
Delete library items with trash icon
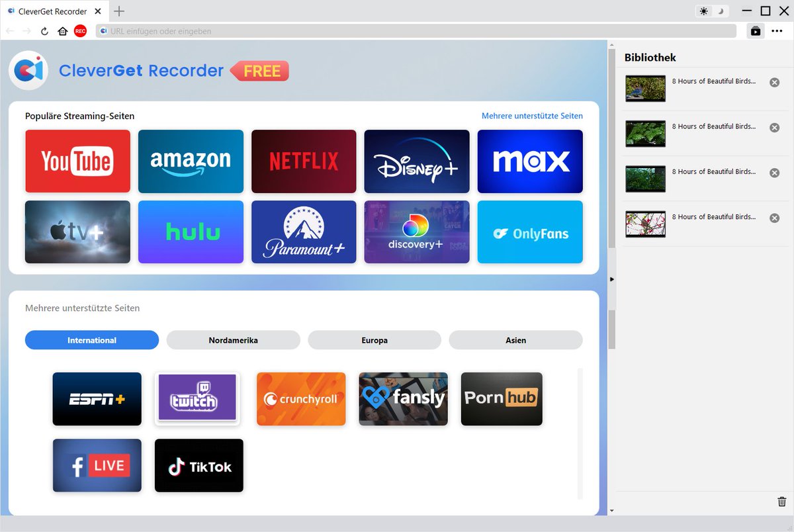point(782,502)
